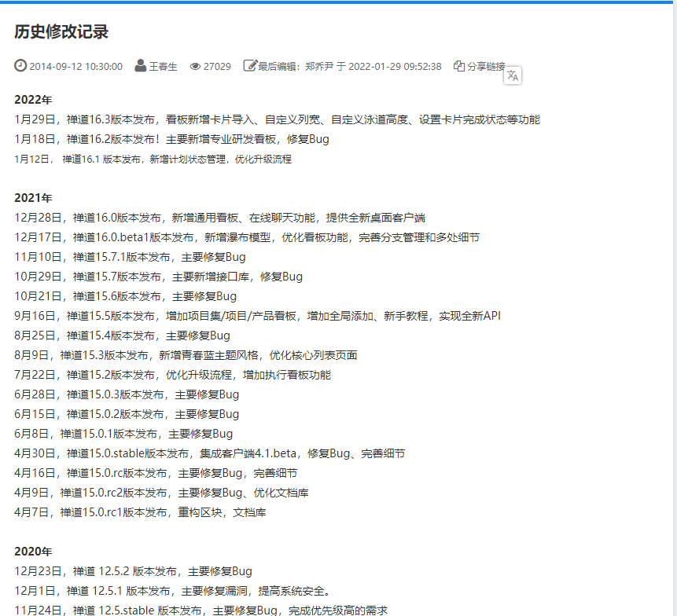Click the page title 历史修改记录
Image resolution: width=677 pixels, height=616 pixels.
click(x=61, y=32)
